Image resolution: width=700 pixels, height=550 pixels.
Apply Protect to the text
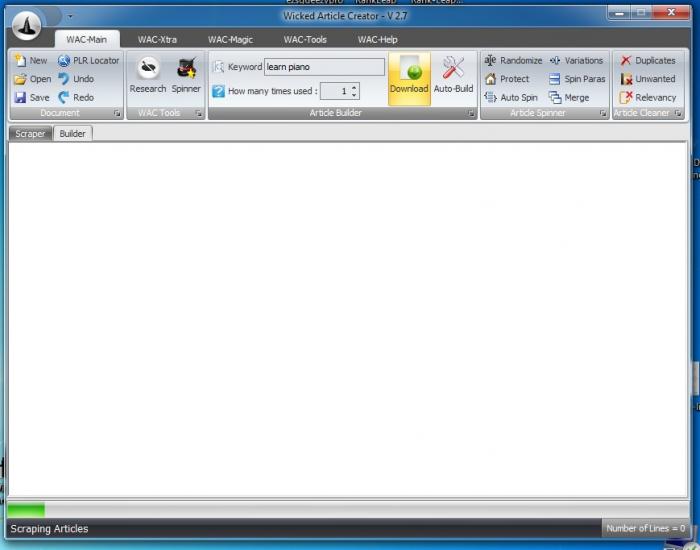(507, 79)
